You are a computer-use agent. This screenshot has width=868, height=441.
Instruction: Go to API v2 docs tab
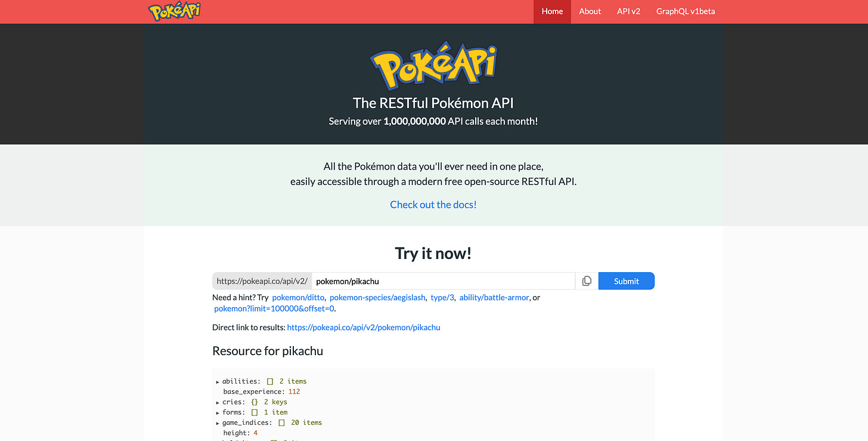(x=628, y=11)
